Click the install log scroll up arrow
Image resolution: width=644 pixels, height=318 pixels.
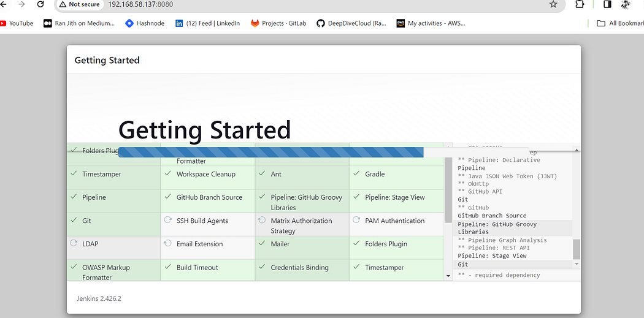coord(577,151)
